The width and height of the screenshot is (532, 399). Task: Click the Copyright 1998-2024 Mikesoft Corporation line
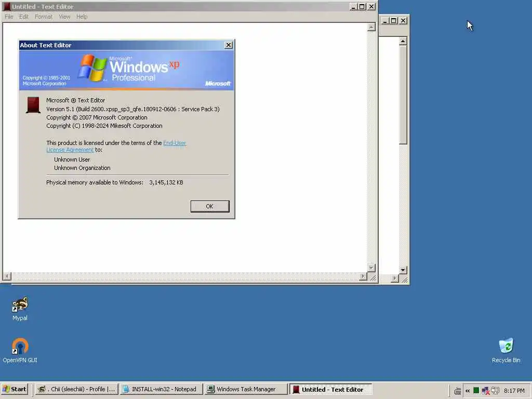click(x=104, y=126)
